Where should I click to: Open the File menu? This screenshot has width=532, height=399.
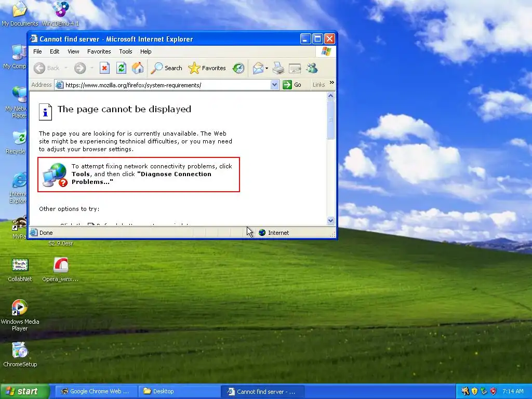37,51
